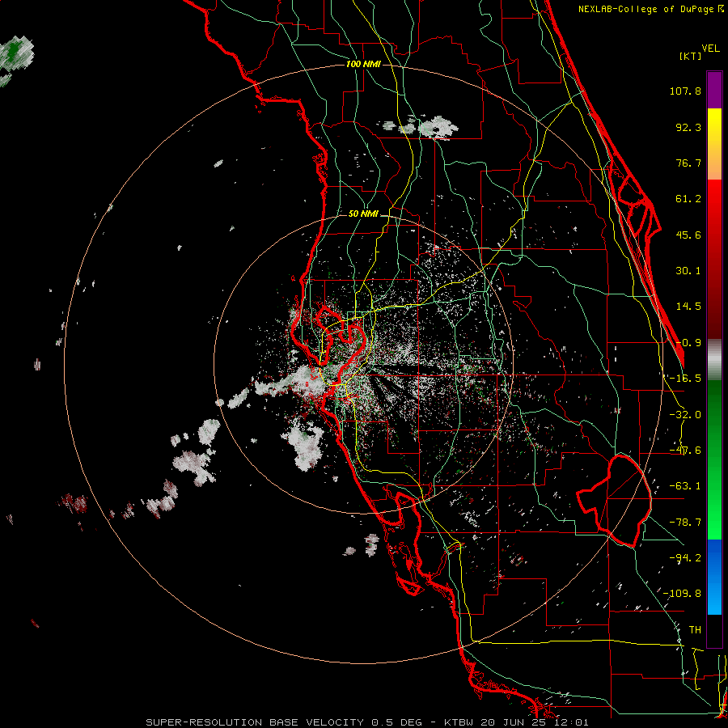Select the -63.1 velocity scale value
Viewport: 728px width, 728px height.
coord(685,486)
